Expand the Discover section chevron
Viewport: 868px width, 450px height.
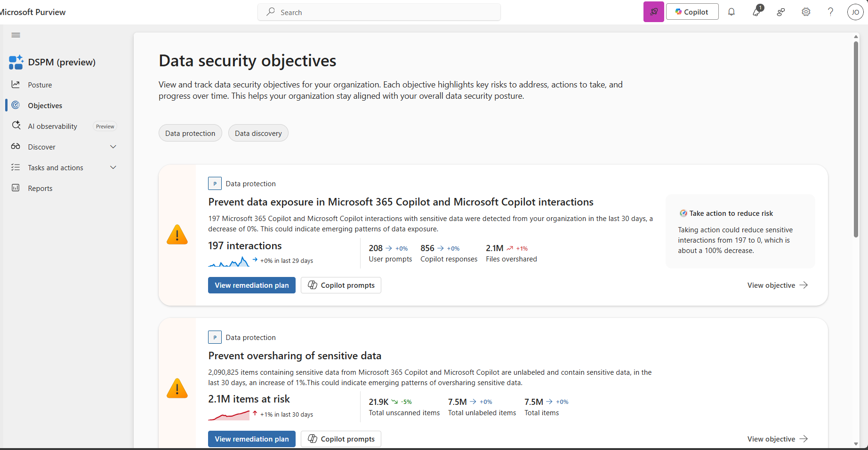click(113, 147)
